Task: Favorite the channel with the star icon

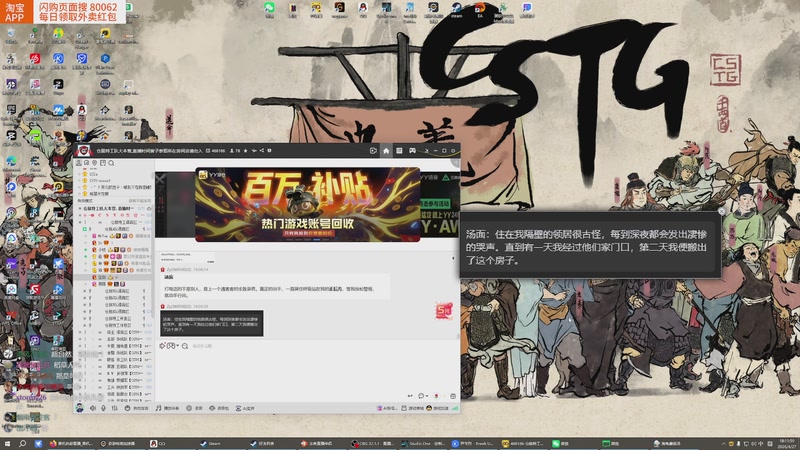Action: click(245, 151)
